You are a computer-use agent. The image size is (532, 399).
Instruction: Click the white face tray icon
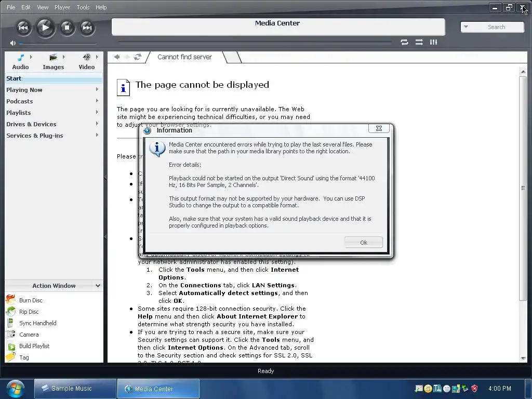[446, 389]
